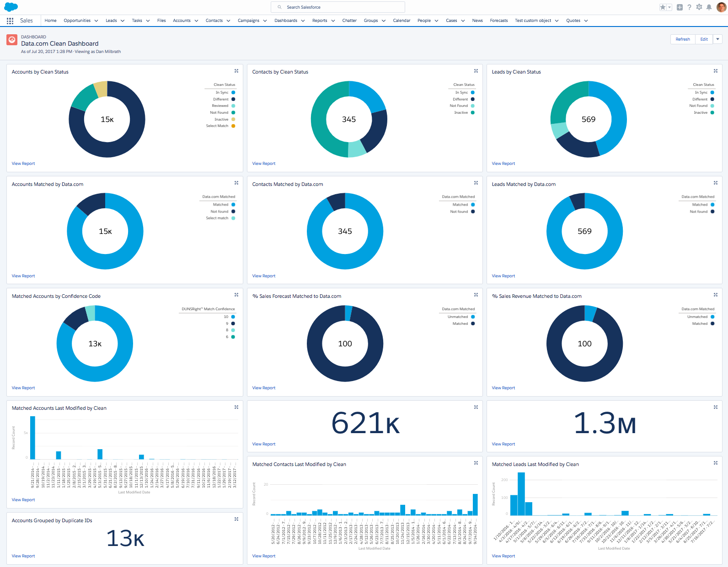Expand Accounts Grouped by Duplicate IDs widget
Screen dimensions: 728x567
pyautogui.click(x=236, y=519)
